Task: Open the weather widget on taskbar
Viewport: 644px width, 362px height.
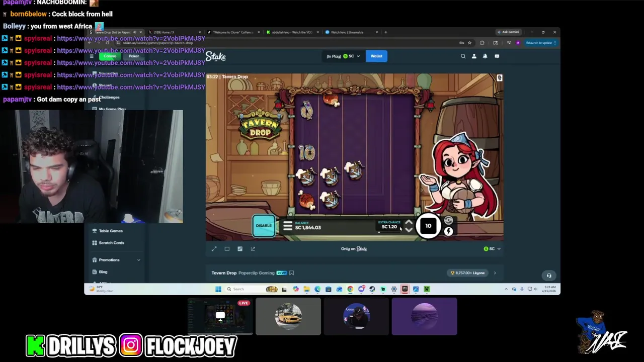Action: click(x=101, y=289)
